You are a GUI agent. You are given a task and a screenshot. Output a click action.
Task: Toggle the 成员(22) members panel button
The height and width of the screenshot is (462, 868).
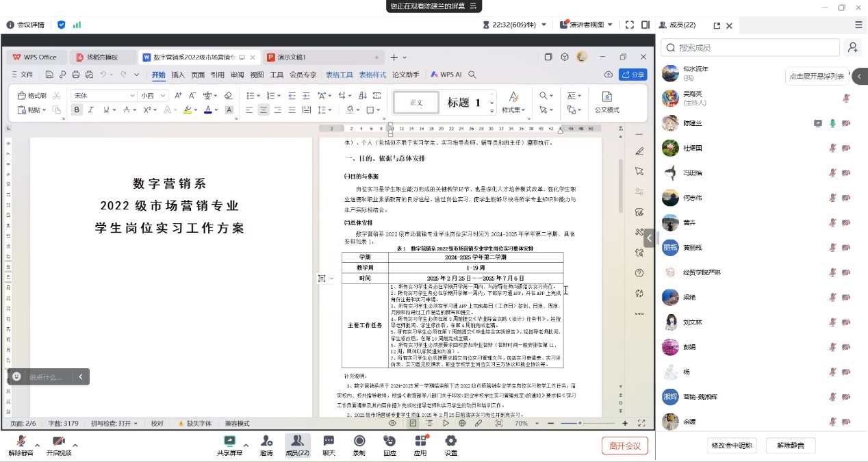[297, 444]
